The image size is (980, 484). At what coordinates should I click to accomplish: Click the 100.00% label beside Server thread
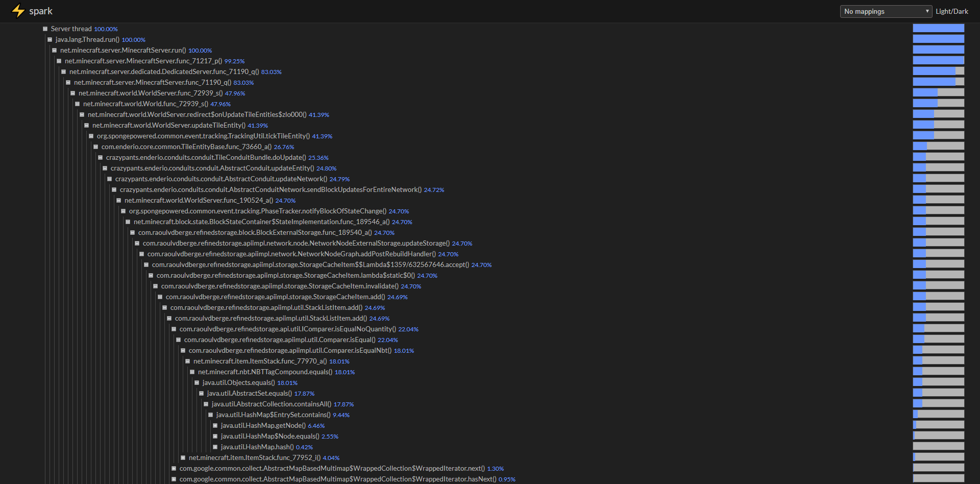pos(106,29)
